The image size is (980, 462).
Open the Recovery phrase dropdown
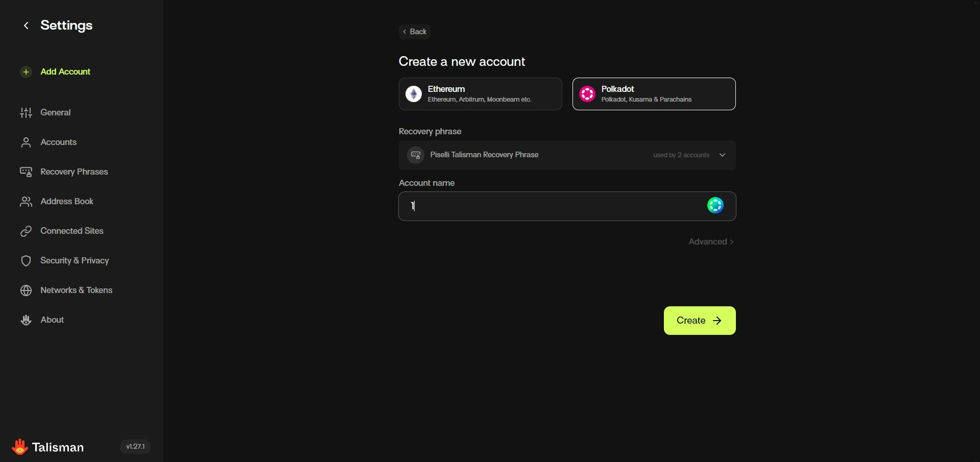pyautogui.click(x=567, y=155)
